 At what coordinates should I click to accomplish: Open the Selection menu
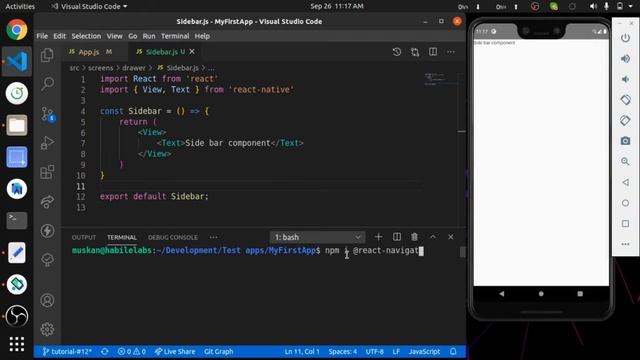click(x=86, y=36)
